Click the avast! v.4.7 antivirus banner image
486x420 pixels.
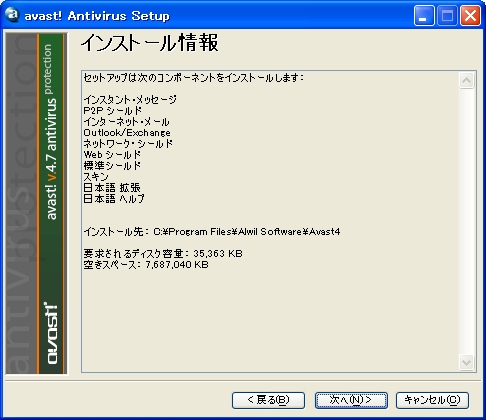(36, 203)
